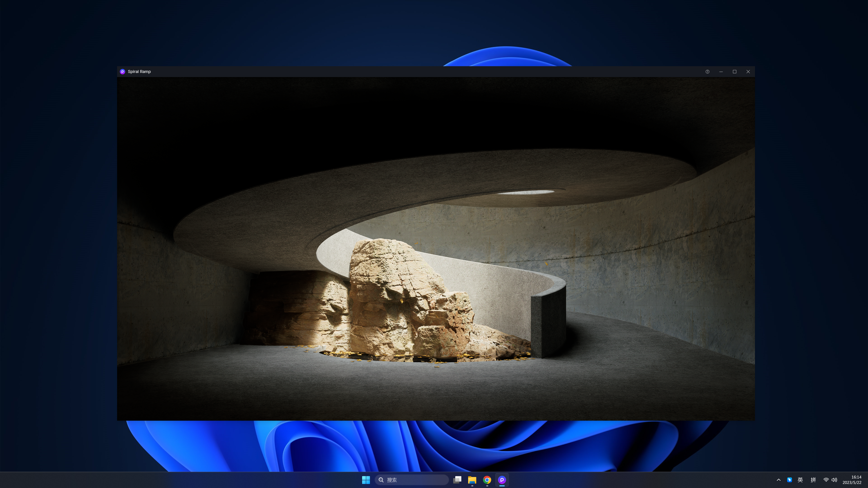The image size is (868, 488).
Task: Toggle input language indicator 英
Action: pyautogui.click(x=800, y=480)
